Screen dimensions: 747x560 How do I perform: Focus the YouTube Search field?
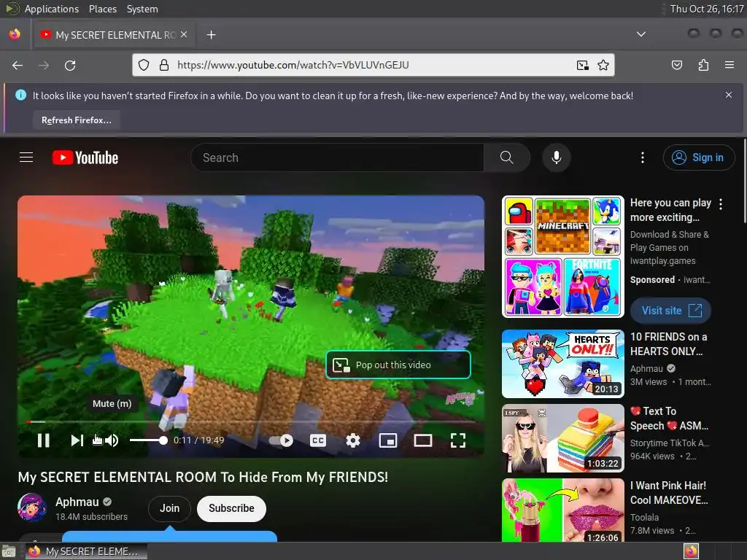point(337,157)
